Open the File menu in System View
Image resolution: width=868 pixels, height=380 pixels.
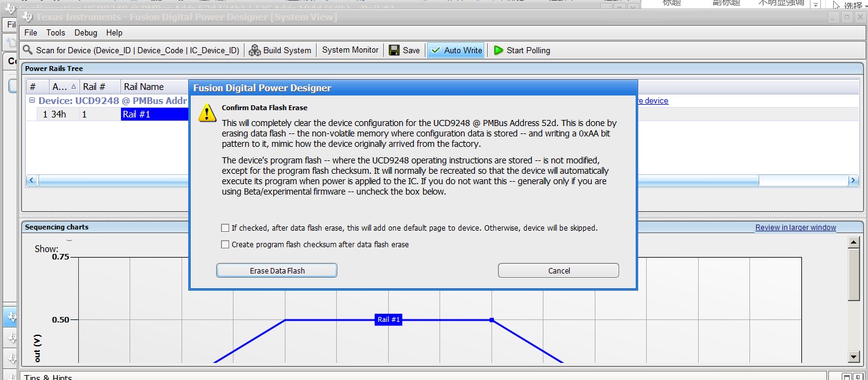31,32
